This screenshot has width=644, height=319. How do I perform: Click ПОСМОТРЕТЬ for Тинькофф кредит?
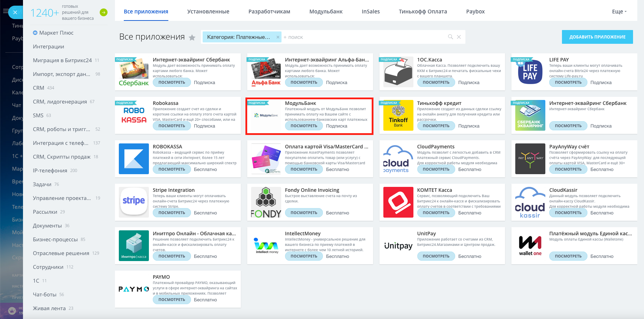[436, 126]
